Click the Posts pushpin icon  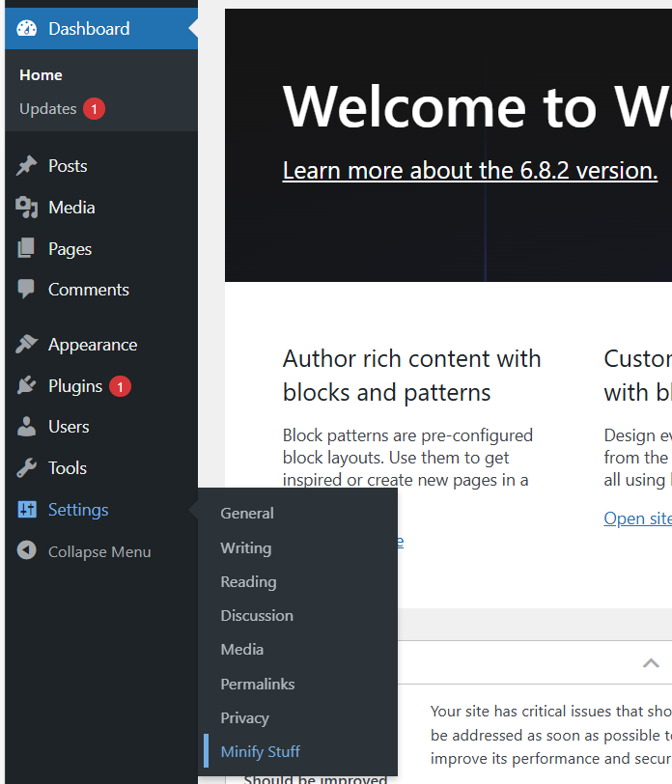point(26,165)
